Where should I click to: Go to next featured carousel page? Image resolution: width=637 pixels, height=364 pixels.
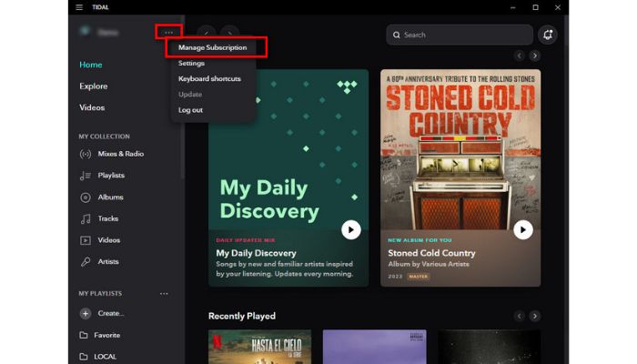tap(535, 56)
